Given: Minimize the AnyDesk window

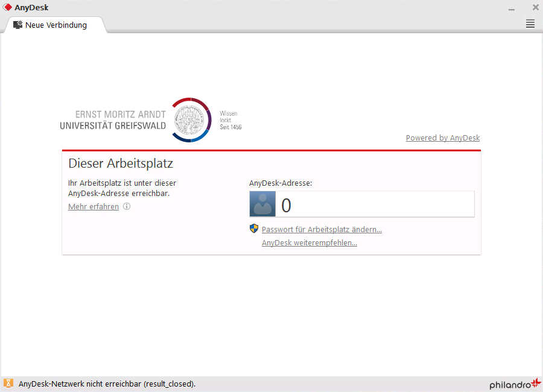Looking at the screenshot, I should click(512, 8).
